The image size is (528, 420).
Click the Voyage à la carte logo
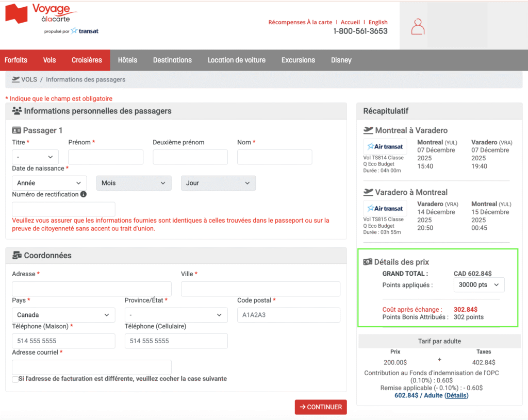[52, 19]
